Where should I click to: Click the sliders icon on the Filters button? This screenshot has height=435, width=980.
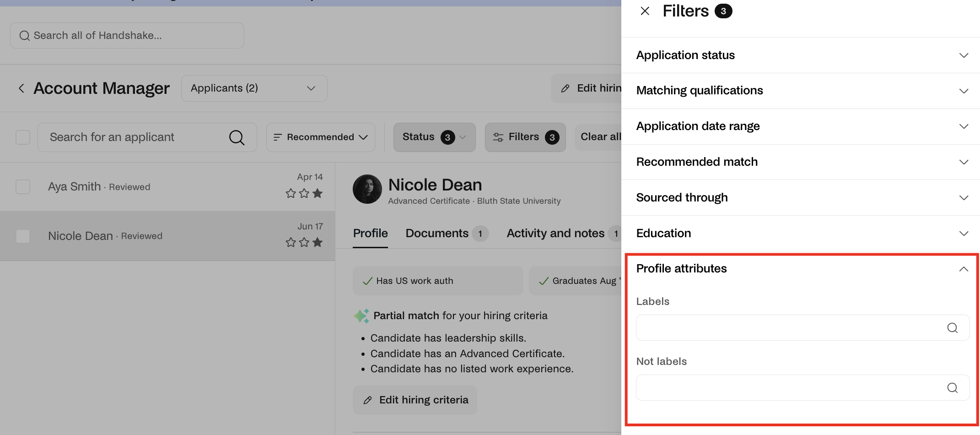pyautogui.click(x=498, y=137)
